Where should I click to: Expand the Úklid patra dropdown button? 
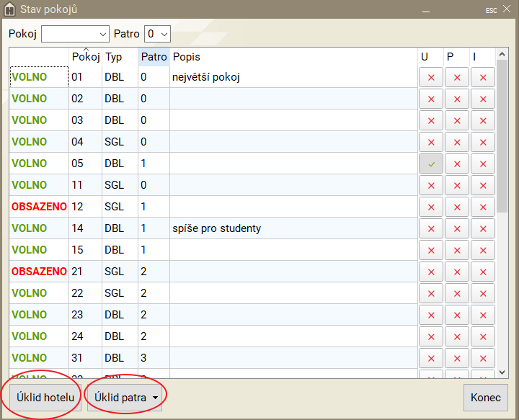[x=155, y=398]
